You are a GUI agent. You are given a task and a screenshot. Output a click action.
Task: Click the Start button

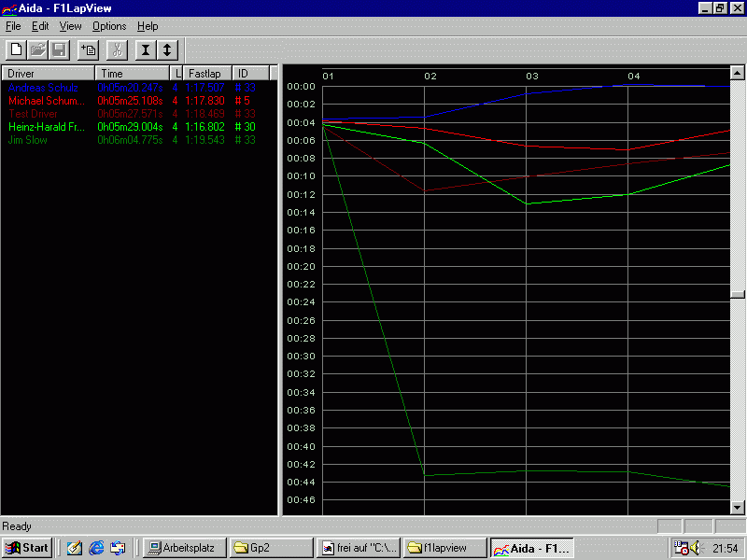pyautogui.click(x=27, y=548)
